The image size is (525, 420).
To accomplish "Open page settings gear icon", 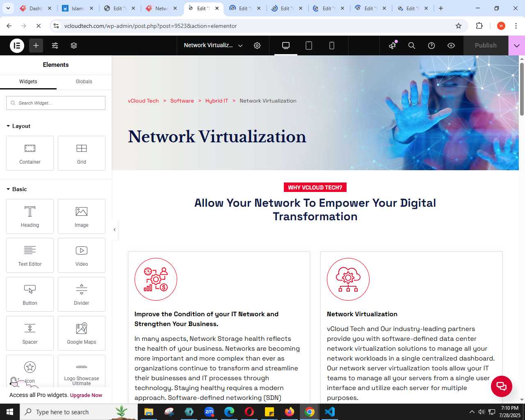I will click(x=257, y=46).
